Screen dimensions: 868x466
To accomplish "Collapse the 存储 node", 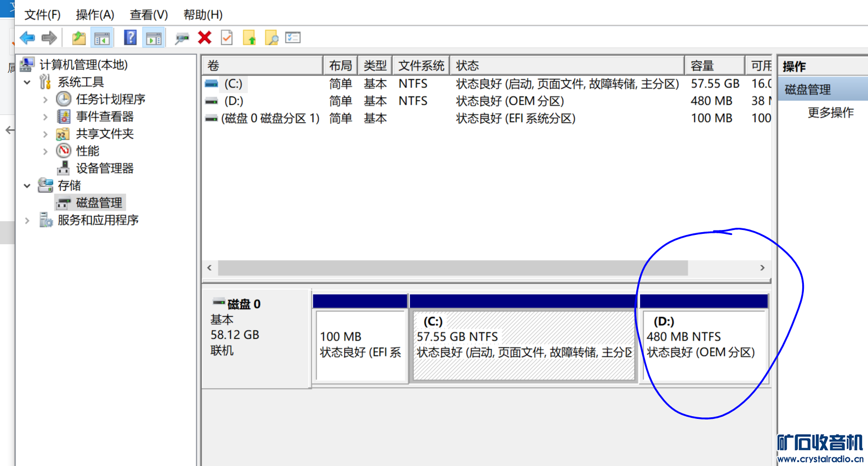I will [x=27, y=186].
